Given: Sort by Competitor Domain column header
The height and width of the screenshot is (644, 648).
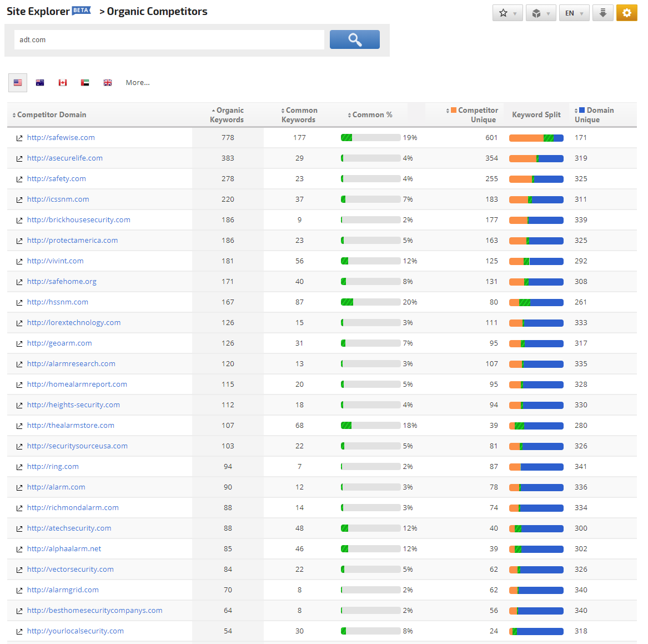Looking at the screenshot, I should pos(51,115).
